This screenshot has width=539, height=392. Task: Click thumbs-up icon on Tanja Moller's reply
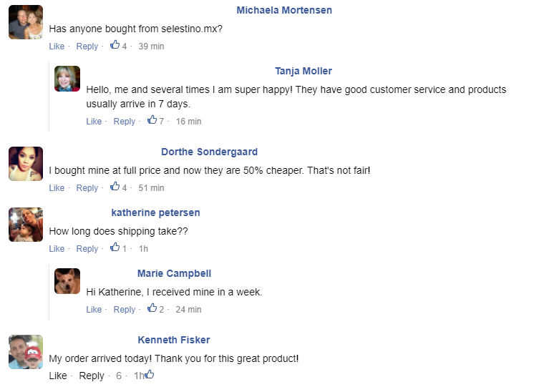click(x=152, y=120)
